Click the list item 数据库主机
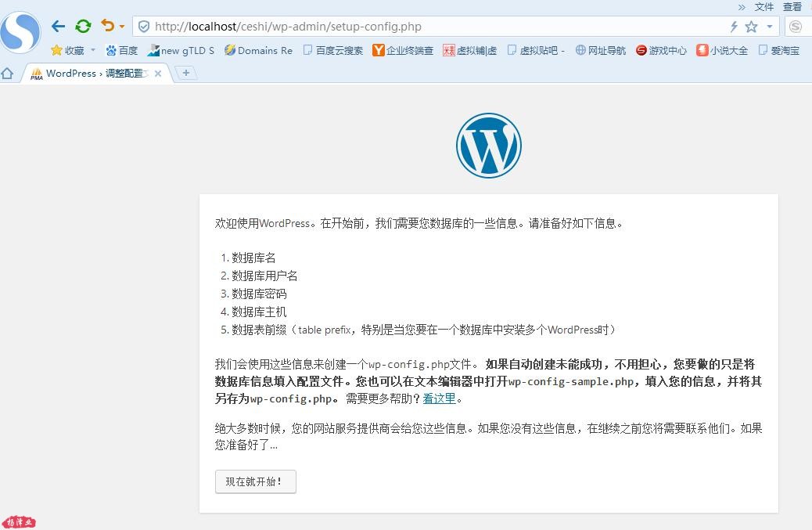Image resolution: width=812 pixels, height=530 pixels. coord(259,312)
